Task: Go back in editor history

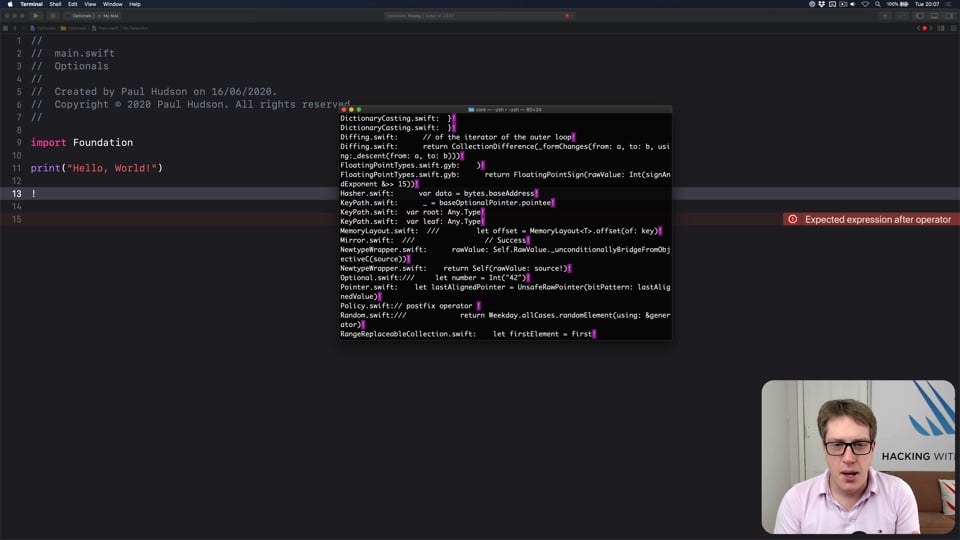Action: coord(14,28)
